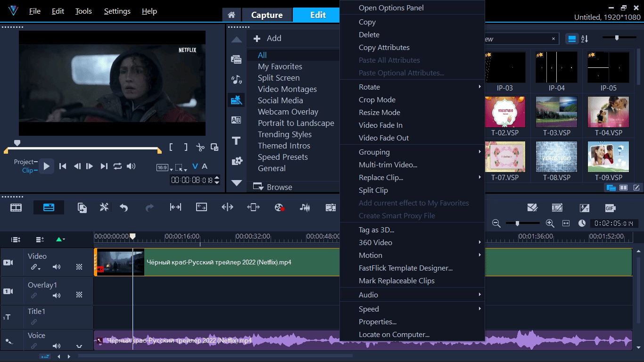Click the zoom-in magnifier on timeline

550,223
